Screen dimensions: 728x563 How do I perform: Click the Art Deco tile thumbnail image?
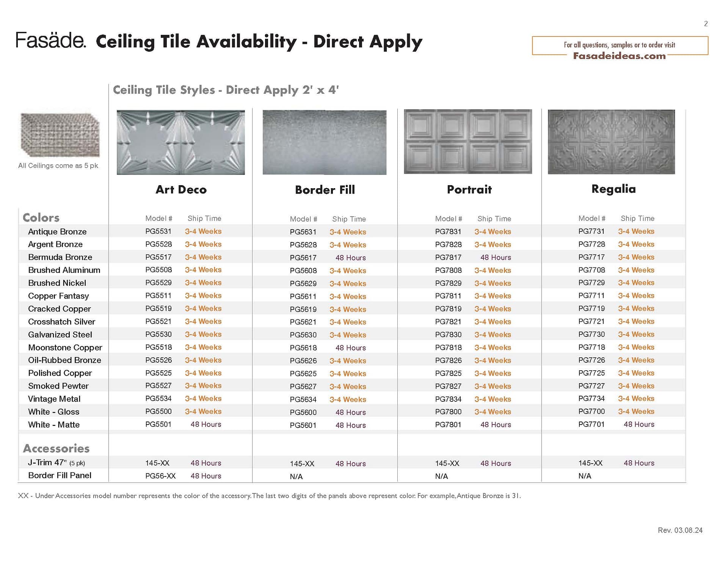(x=180, y=142)
